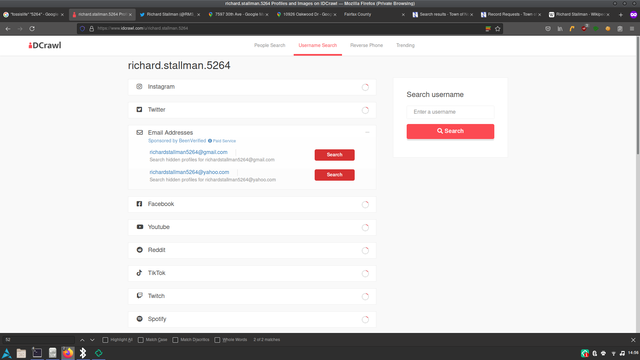
Task: Click the find-in-page text field
Action: pyautogui.click(x=39, y=340)
